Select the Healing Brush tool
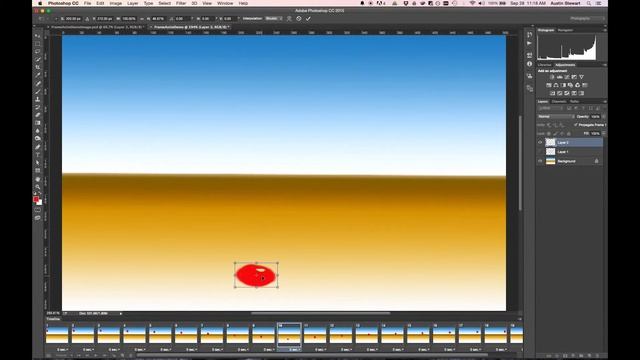 click(x=38, y=84)
